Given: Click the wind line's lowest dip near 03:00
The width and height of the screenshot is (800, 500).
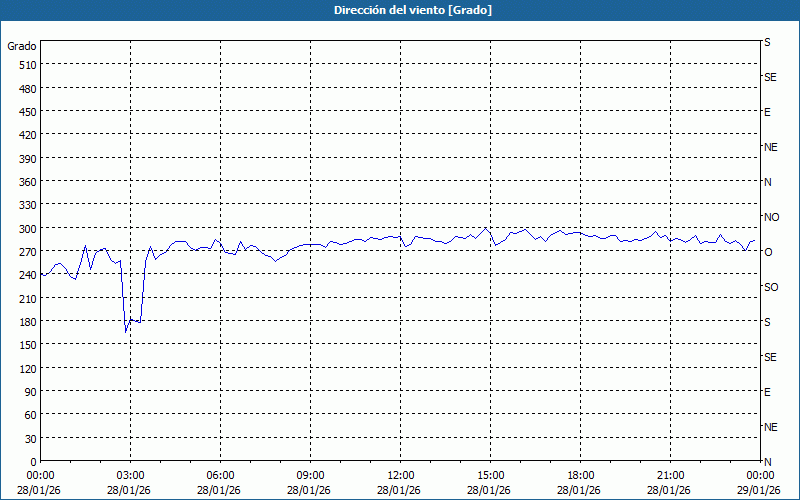Looking at the screenshot, I should [126, 331].
